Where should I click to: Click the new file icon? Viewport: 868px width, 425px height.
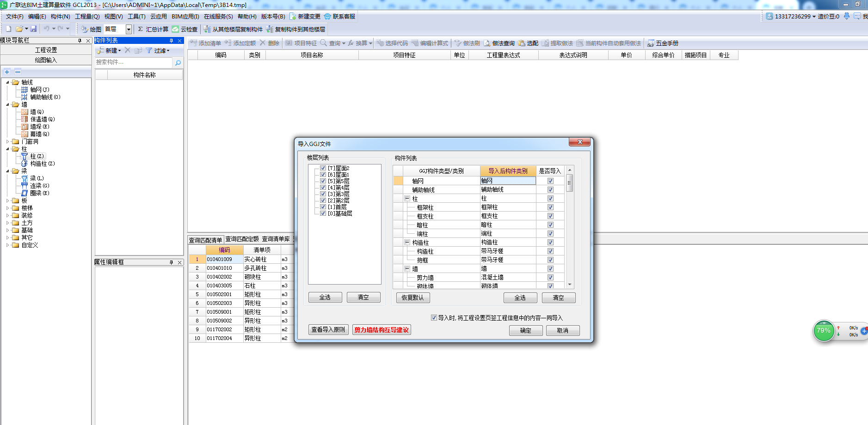[x=8, y=29]
